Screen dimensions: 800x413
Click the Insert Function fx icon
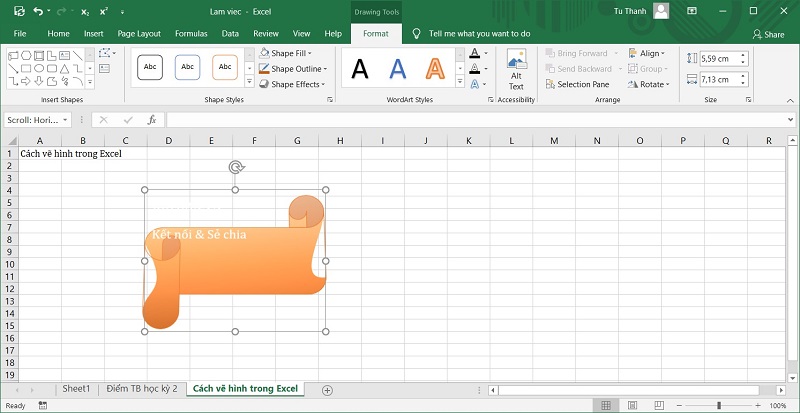point(152,120)
